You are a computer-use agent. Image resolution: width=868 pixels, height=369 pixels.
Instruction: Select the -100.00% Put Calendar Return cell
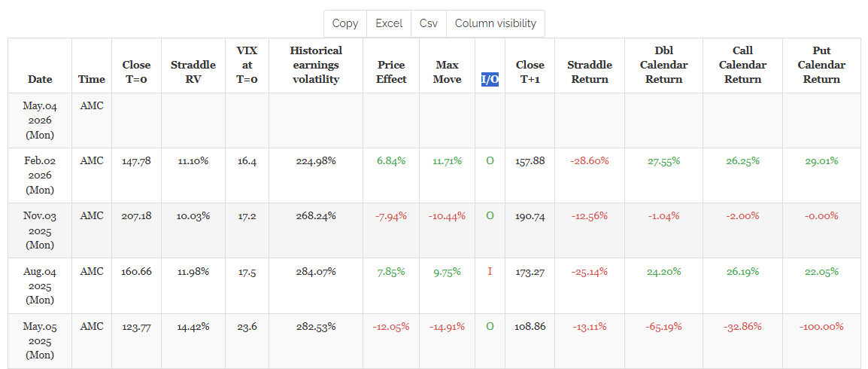pos(821,327)
